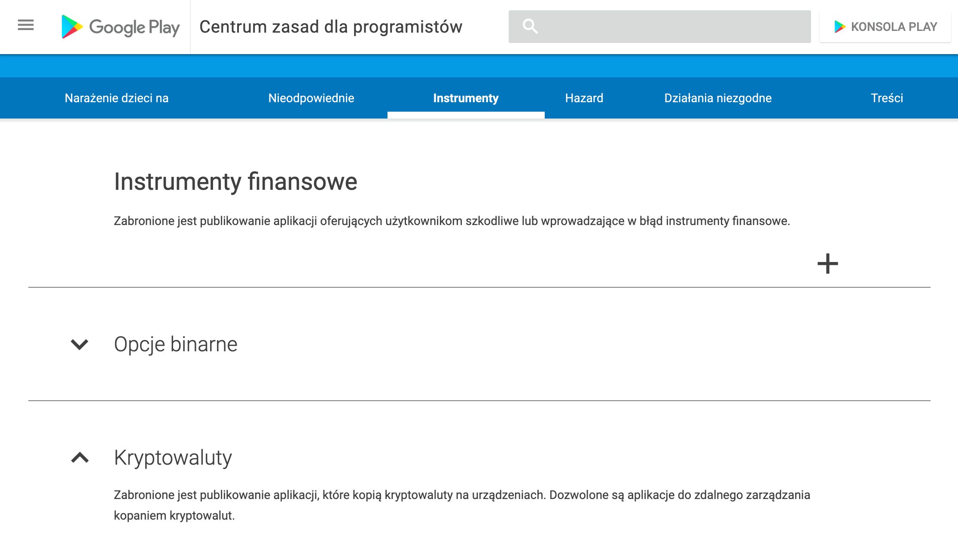This screenshot has width=958, height=560.
Task: Switch to the Narażenie dzieci na tab
Action: 116,98
